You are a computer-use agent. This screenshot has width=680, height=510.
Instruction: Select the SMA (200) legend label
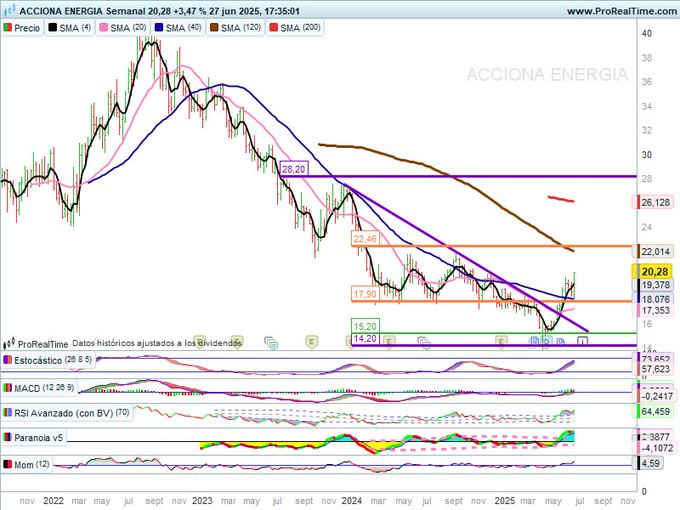pyautogui.click(x=301, y=28)
